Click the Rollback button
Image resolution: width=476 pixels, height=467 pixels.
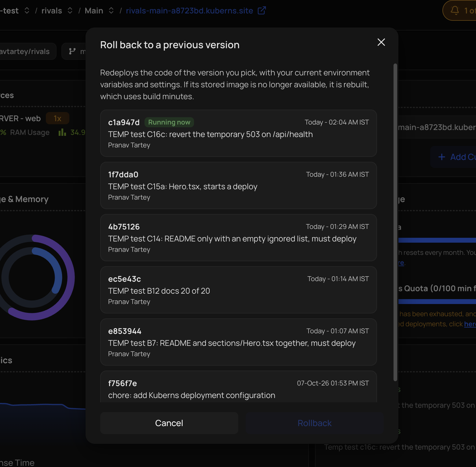[x=314, y=423]
